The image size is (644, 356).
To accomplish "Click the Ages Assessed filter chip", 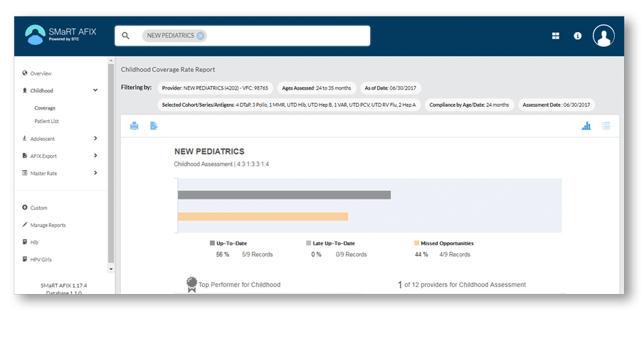I will [x=317, y=88].
